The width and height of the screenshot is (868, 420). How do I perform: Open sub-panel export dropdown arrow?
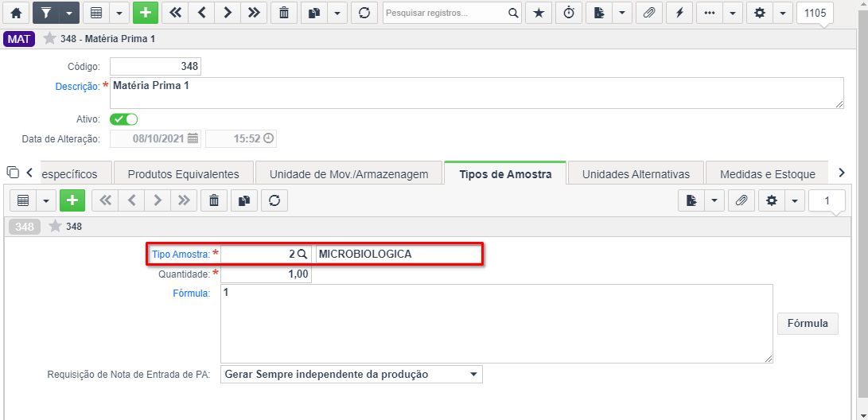point(714,201)
